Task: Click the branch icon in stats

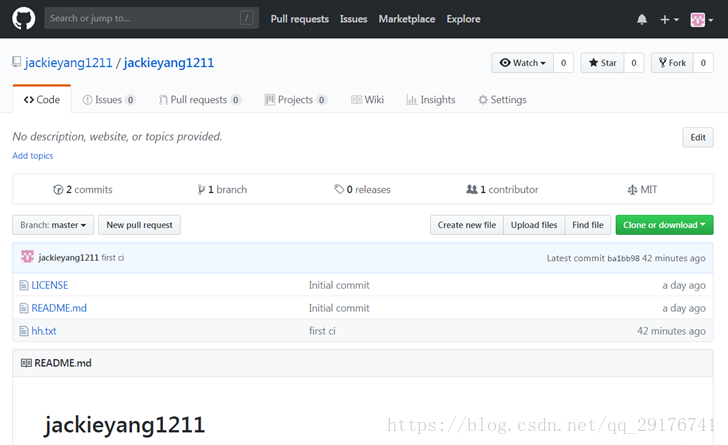Action: pyautogui.click(x=201, y=190)
